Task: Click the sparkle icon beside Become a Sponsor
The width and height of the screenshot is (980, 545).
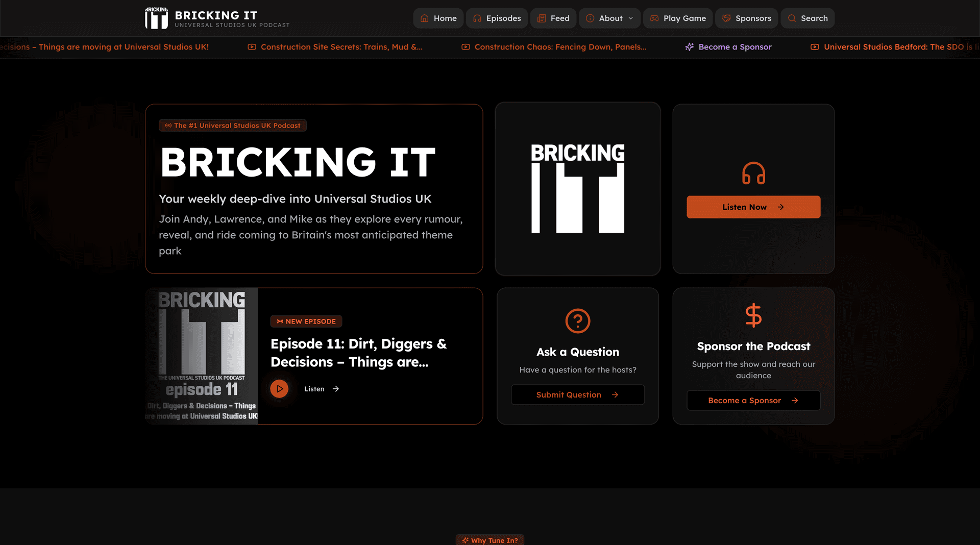Action: pos(689,46)
